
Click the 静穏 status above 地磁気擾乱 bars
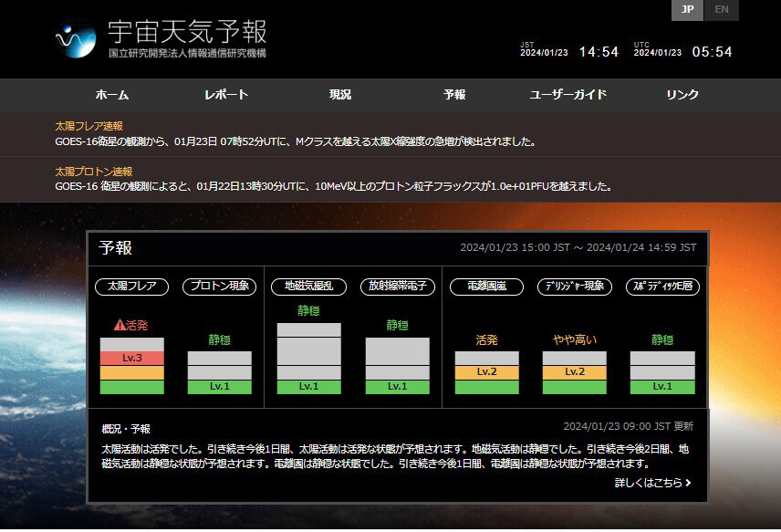point(308,311)
